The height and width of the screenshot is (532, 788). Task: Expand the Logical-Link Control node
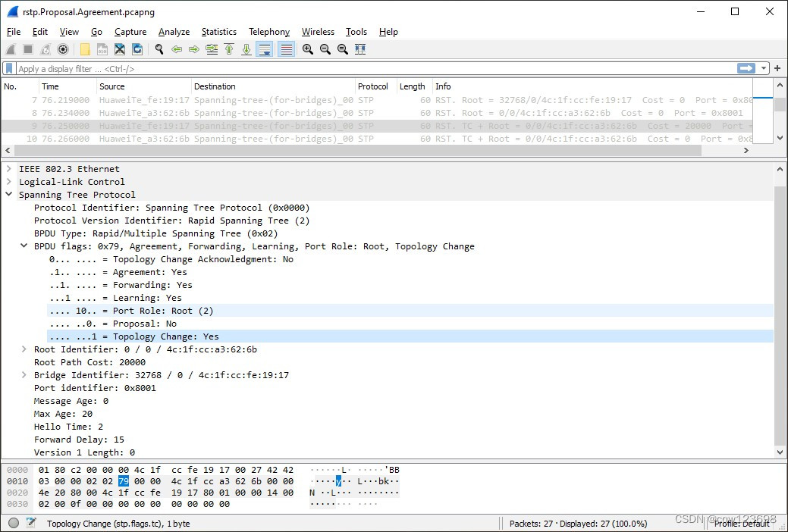click(x=8, y=181)
